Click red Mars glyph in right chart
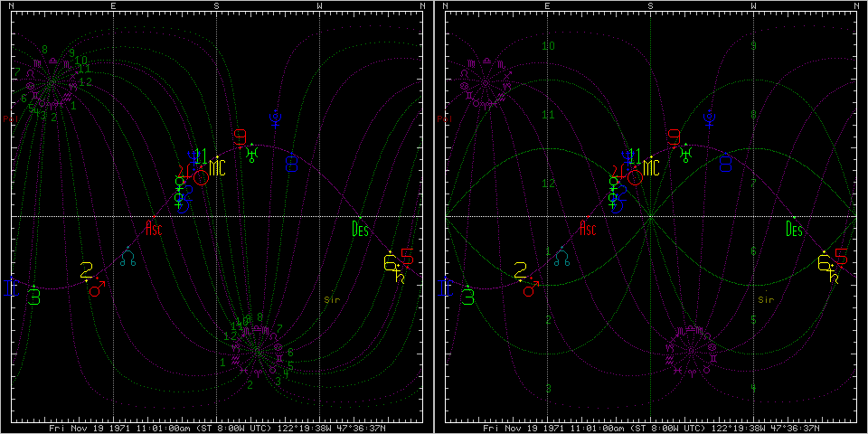This screenshot has width=868, height=434. tap(531, 289)
